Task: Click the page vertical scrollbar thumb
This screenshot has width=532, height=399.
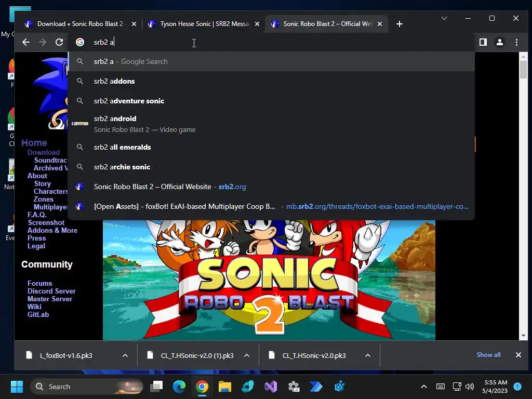Action: click(x=523, y=69)
